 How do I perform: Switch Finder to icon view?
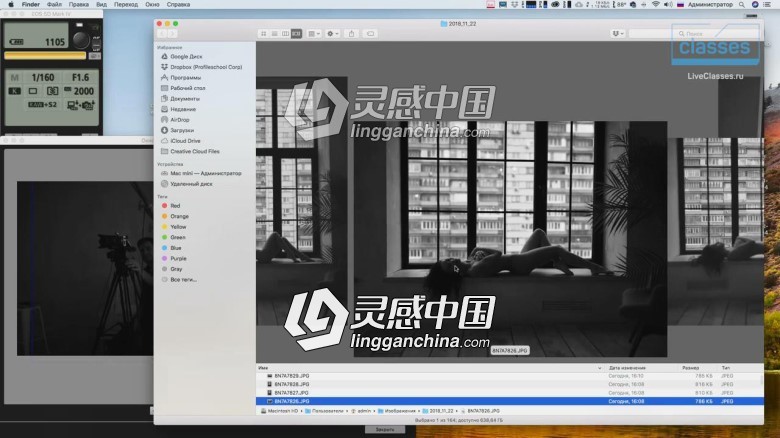click(263, 33)
